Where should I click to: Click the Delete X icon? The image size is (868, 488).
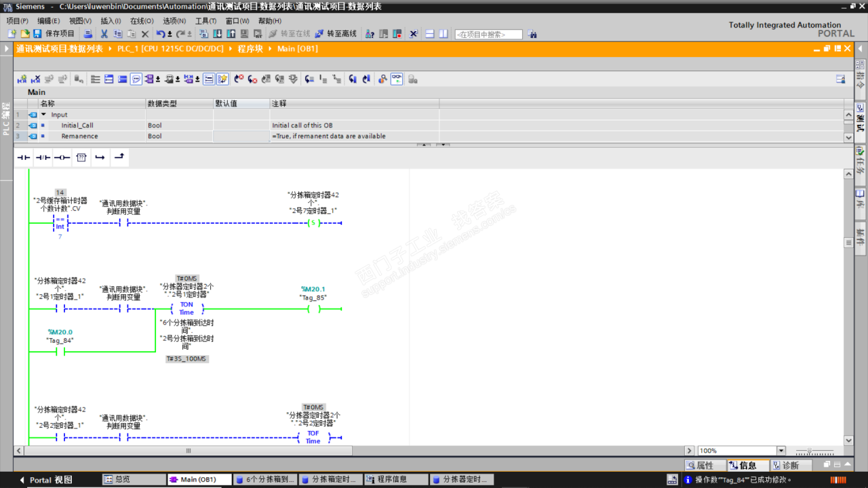pos(144,34)
